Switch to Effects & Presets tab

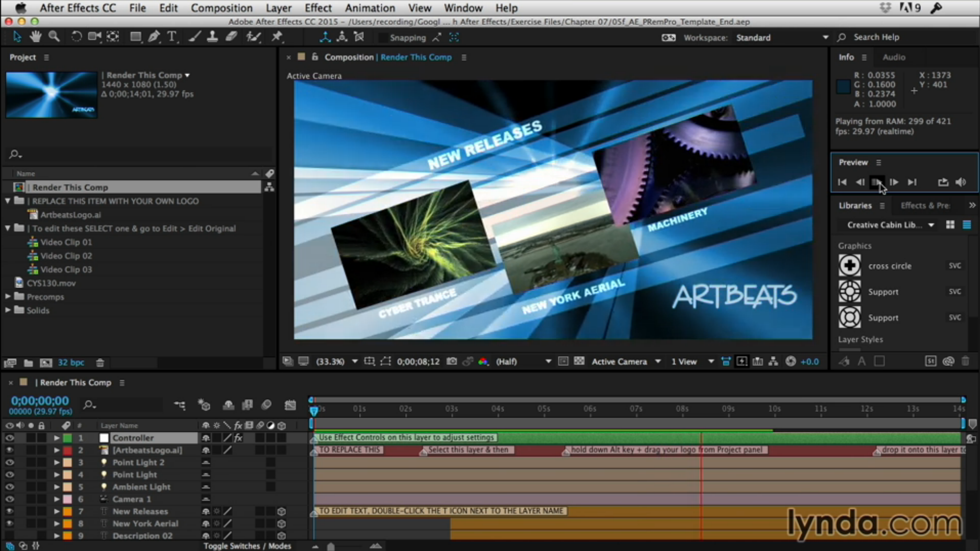pyautogui.click(x=925, y=205)
